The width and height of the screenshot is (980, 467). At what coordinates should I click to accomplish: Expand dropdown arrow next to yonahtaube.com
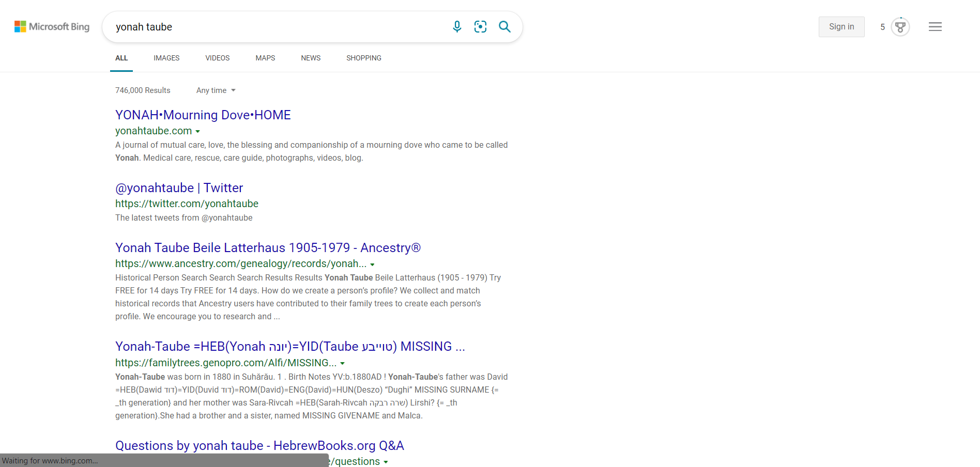click(197, 132)
